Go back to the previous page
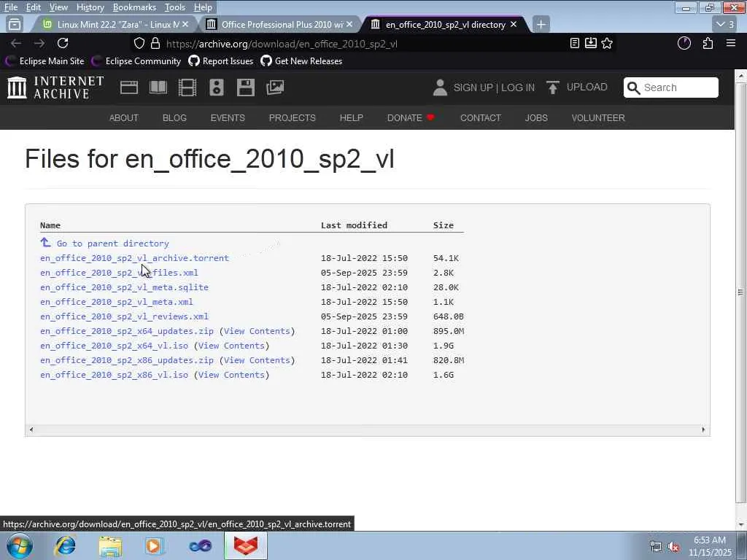Viewport: 747px width, 560px height. pyautogui.click(x=16, y=43)
